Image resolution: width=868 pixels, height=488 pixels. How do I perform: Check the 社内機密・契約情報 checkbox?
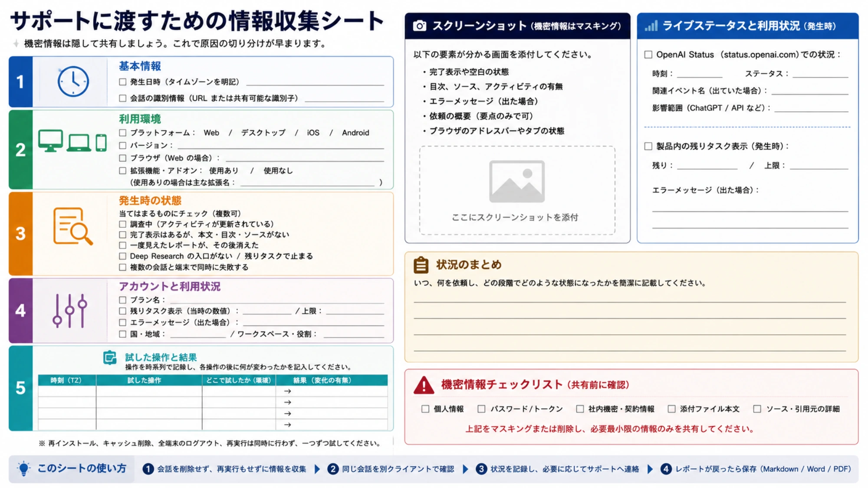580,409
